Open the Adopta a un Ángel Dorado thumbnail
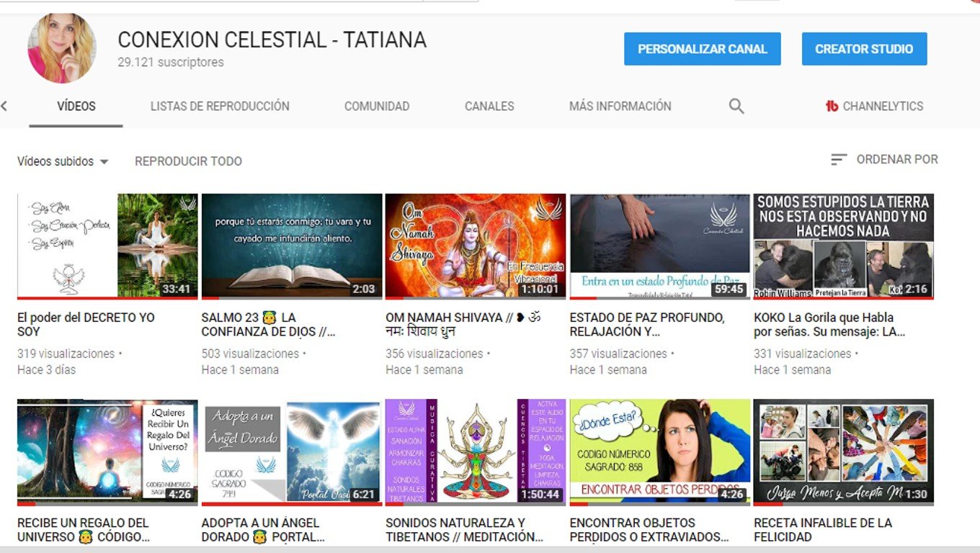 pos(292,451)
